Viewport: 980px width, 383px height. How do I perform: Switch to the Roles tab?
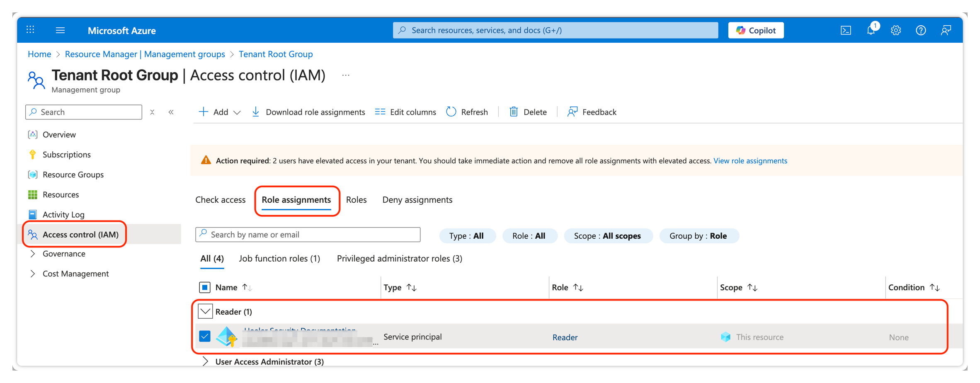(357, 200)
